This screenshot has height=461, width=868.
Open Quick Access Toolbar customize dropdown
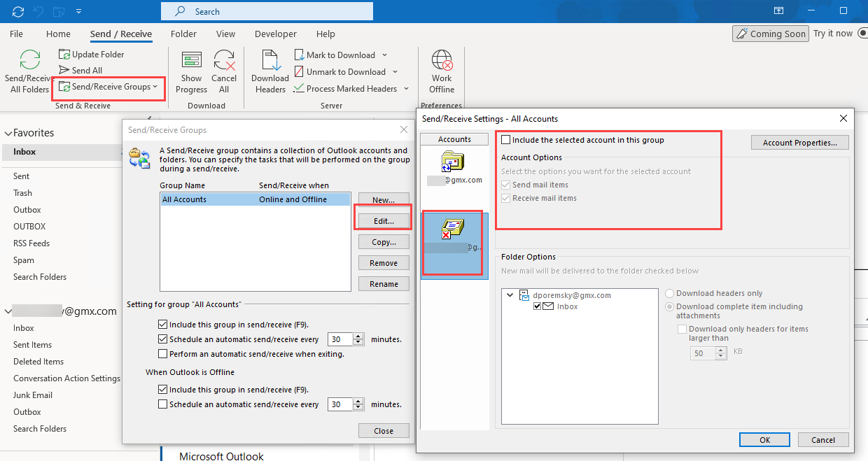pyautogui.click(x=78, y=11)
